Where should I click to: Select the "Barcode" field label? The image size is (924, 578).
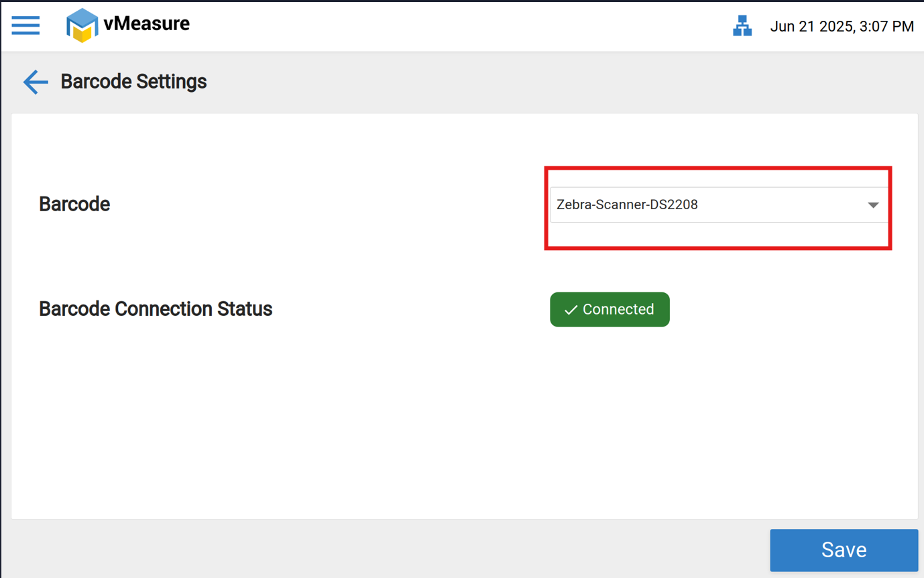pos(74,205)
